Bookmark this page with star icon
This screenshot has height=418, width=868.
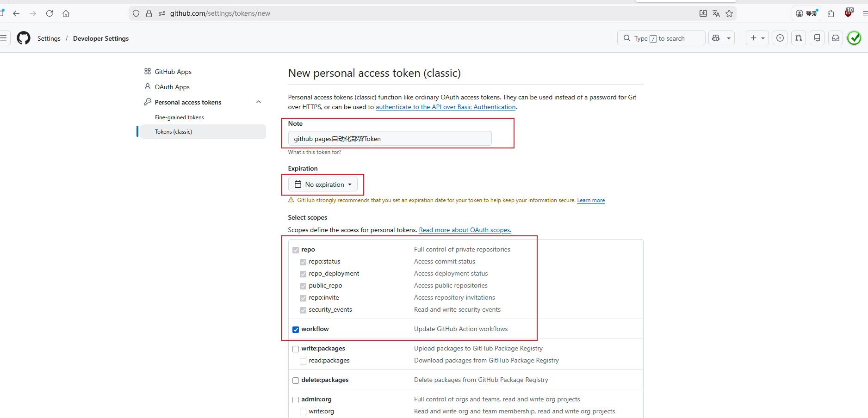[x=729, y=13]
